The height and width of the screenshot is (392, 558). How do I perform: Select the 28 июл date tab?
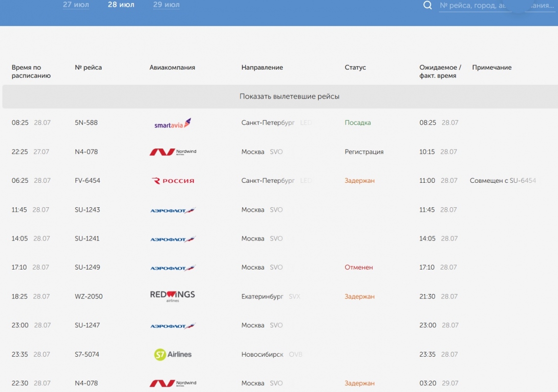click(121, 5)
